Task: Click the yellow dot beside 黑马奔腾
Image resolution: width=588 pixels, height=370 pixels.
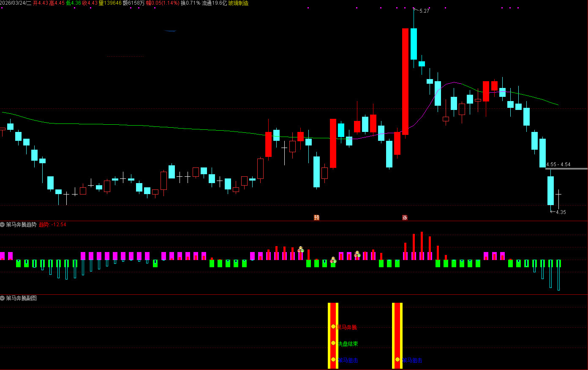Action: (x=333, y=326)
